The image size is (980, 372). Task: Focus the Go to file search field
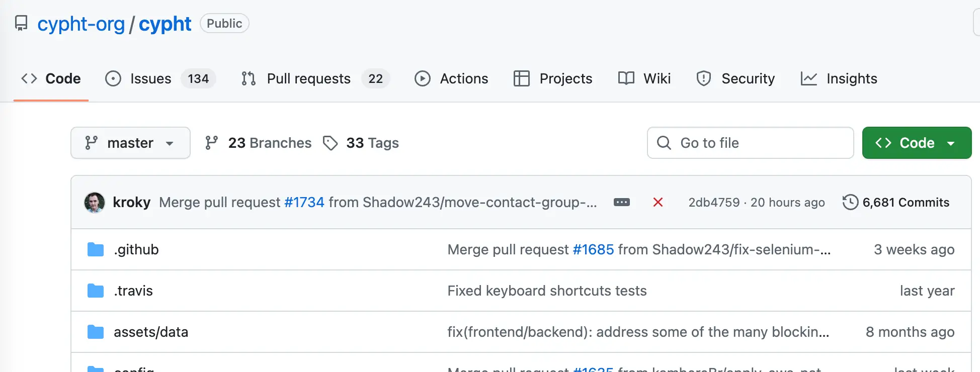[750, 143]
